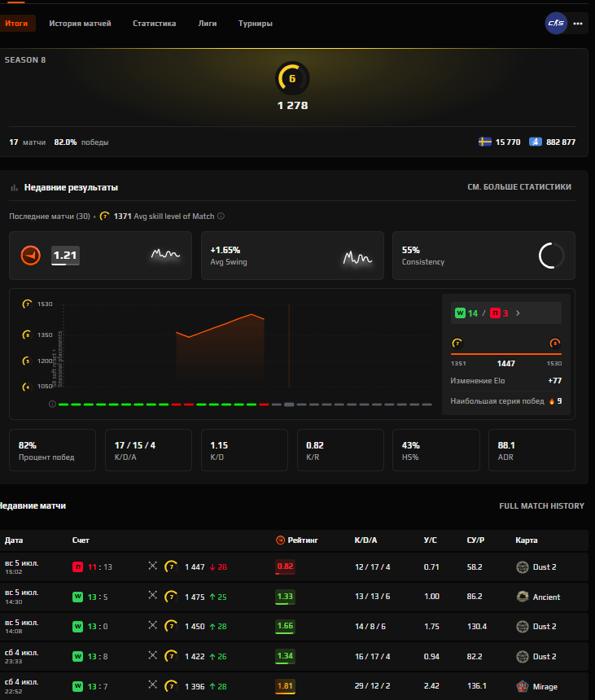The height and width of the screenshot is (700, 595).
Task: Click the Mirage map icon
Action: (x=523, y=686)
